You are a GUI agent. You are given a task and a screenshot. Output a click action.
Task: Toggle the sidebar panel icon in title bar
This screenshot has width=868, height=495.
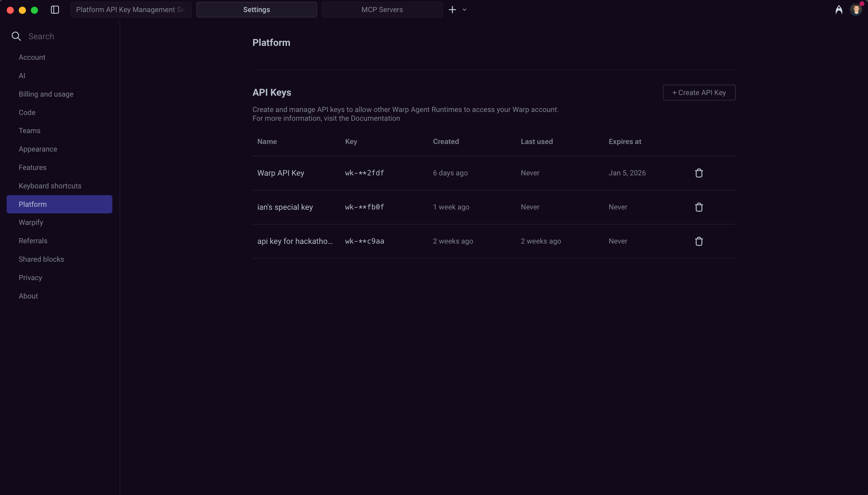pyautogui.click(x=55, y=10)
